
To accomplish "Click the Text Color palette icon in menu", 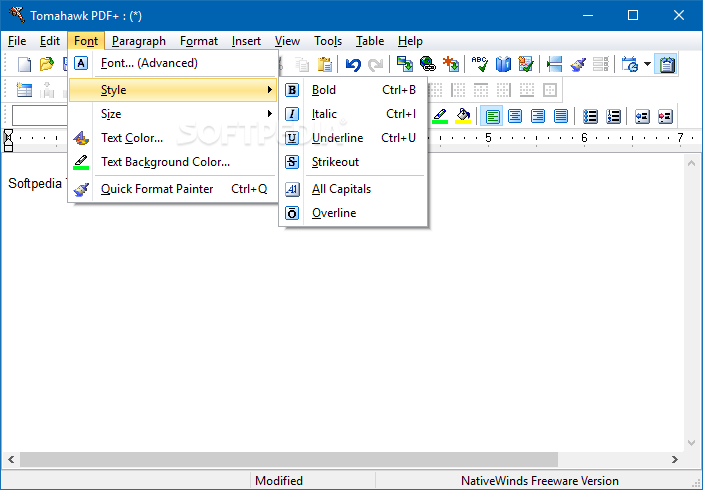I will 81,138.
